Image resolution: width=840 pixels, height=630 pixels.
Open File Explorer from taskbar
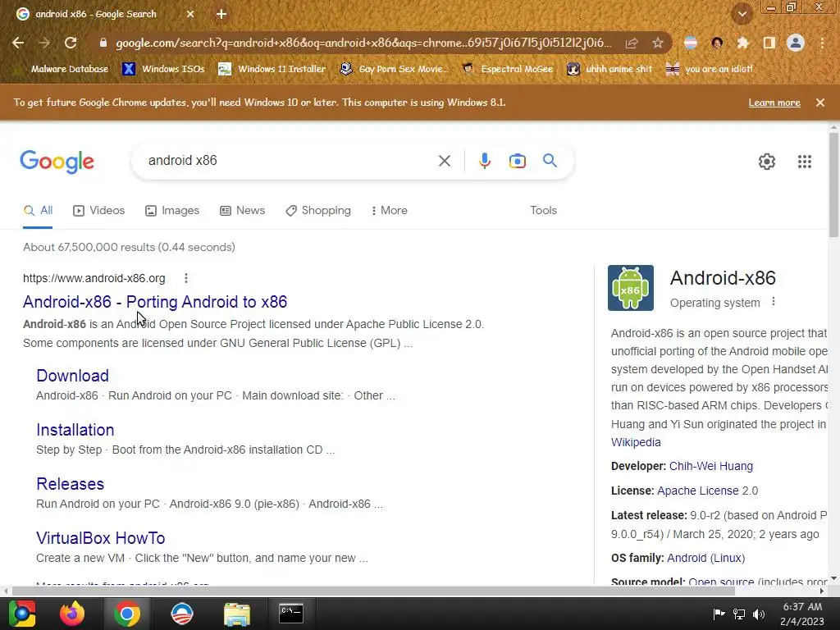(237, 614)
